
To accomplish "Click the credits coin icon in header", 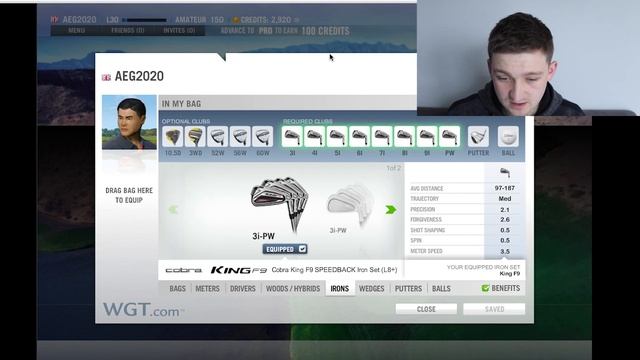I will 236,20.
